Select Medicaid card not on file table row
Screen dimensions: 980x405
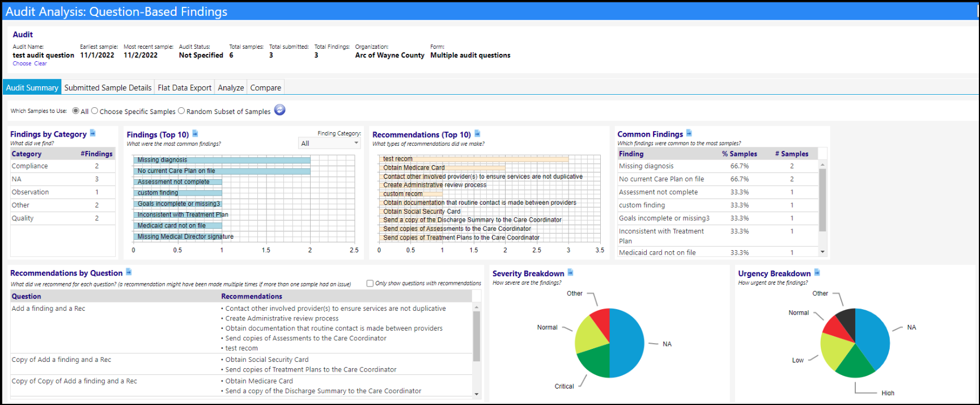coord(718,252)
